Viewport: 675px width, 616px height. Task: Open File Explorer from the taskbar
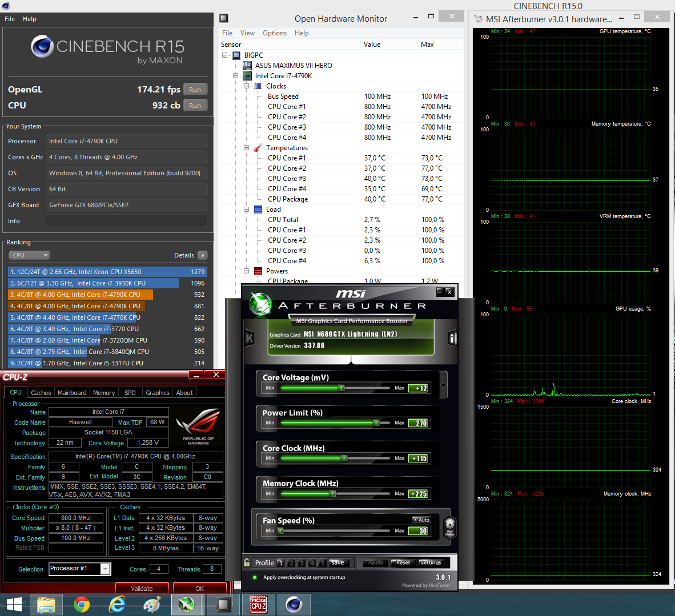click(x=46, y=605)
